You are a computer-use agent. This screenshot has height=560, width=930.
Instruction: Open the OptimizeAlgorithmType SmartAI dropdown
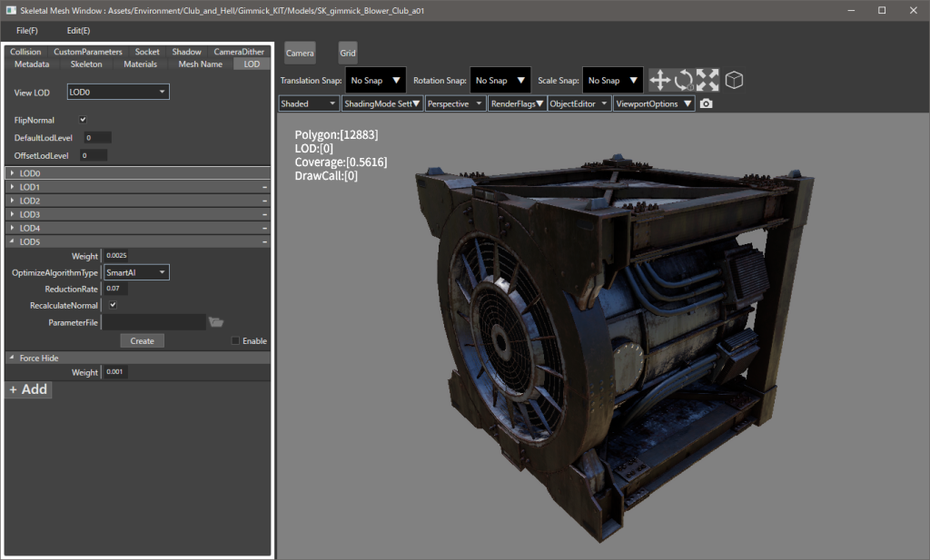pos(136,272)
